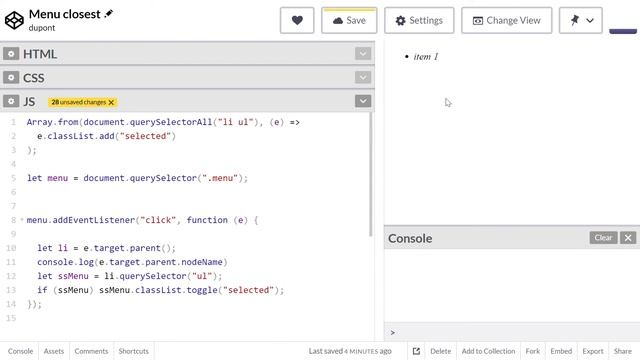This screenshot has width=640, height=360.
Task: Dismiss the 28 unsaved changes badge
Action: click(x=111, y=102)
